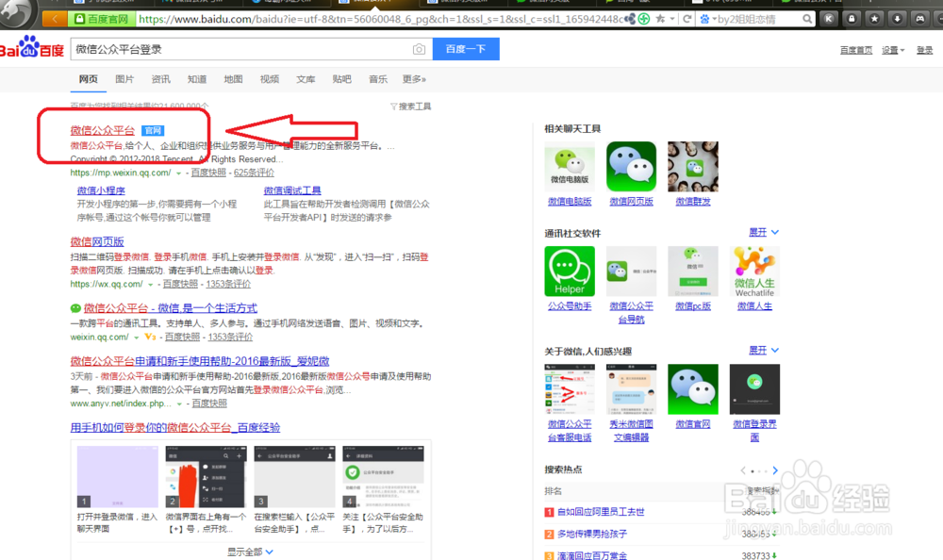Click the search magnifier in browser search box
The width and height of the screenshot is (943, 560).
[x=807, y=19]
